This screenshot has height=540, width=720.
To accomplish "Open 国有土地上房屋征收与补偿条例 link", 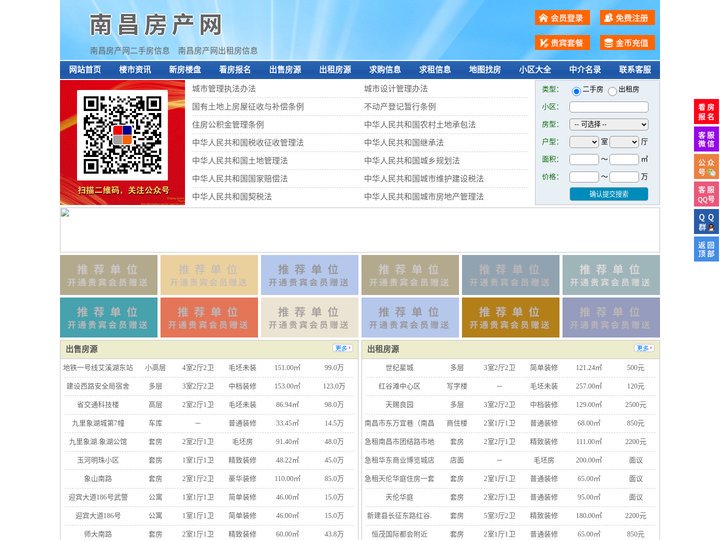I will [248, 107].
